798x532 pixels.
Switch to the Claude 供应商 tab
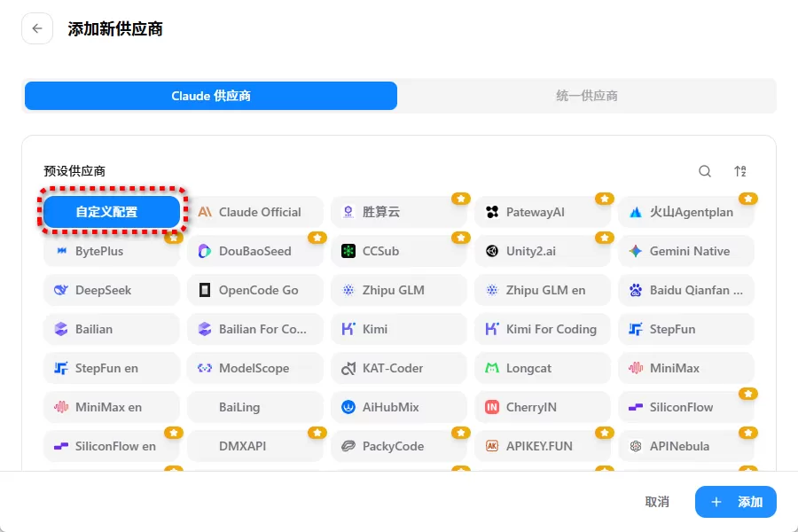point(211,96)
